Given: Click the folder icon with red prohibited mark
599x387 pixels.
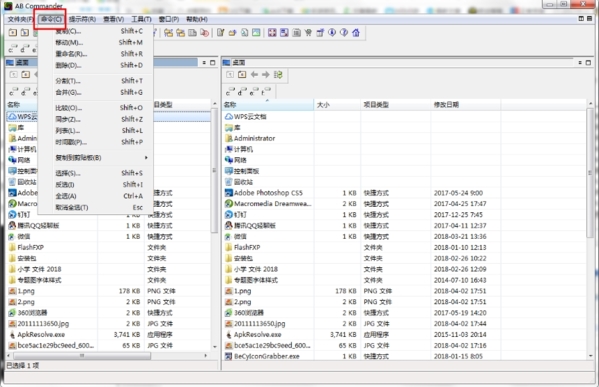Looking at the screenshot, I should (204, 33).
